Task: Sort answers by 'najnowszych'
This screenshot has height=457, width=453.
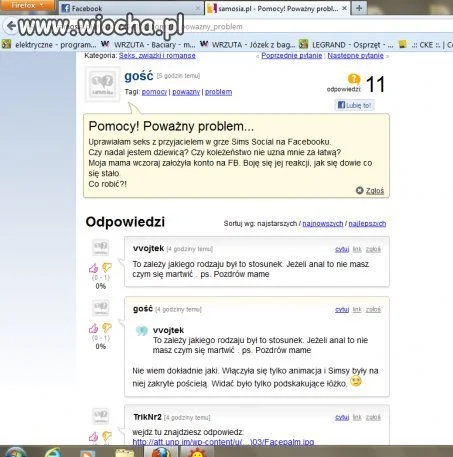Action: pos(323,223)
